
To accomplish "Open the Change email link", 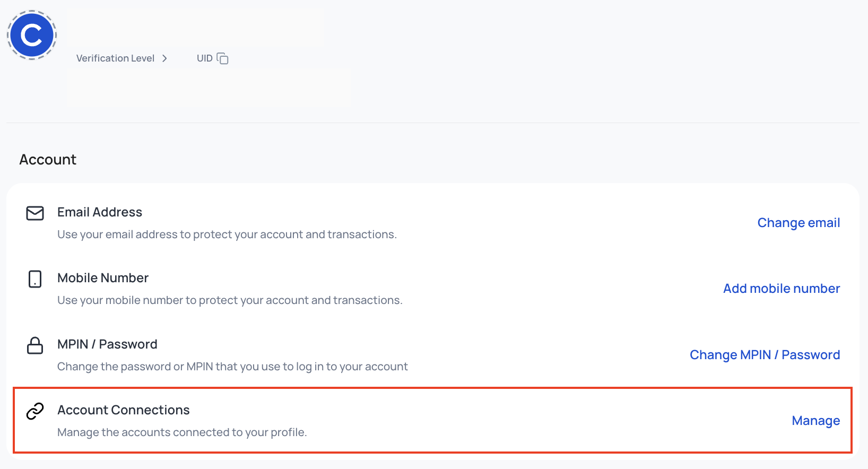I will (798, 223).
